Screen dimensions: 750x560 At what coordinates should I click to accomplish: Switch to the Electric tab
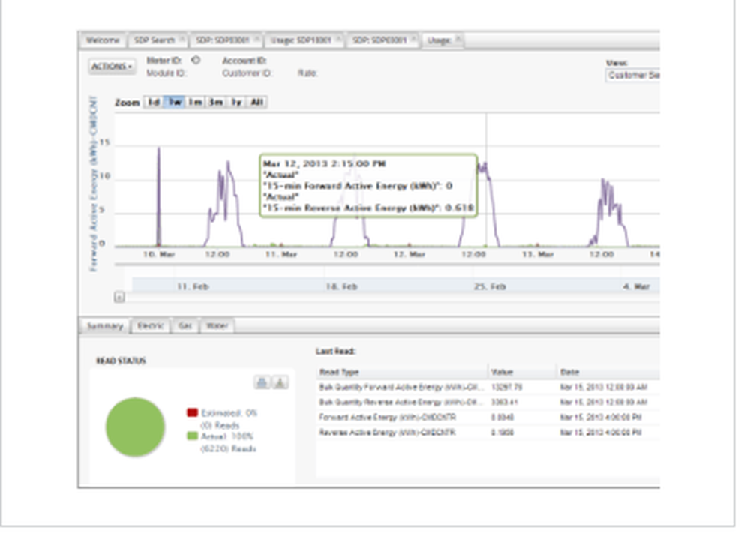(151, 325)
